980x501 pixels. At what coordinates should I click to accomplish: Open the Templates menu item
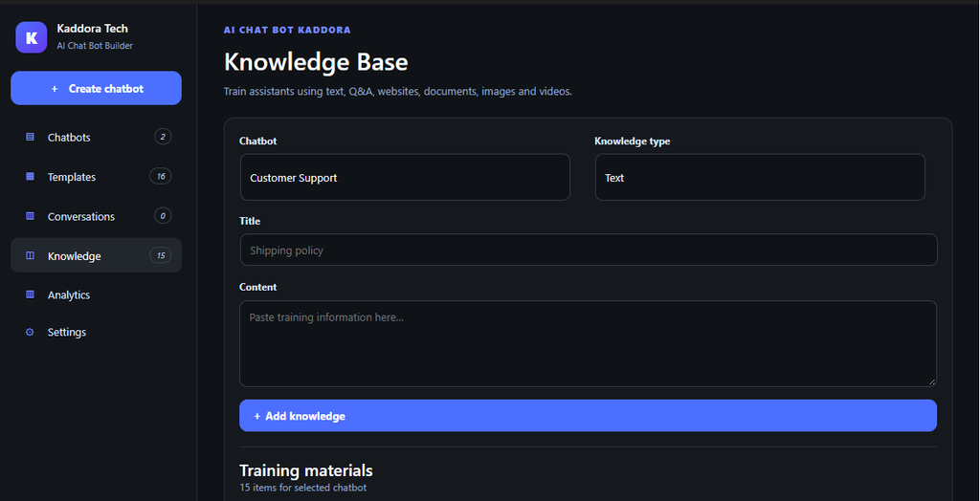click(x=97, y=177)
